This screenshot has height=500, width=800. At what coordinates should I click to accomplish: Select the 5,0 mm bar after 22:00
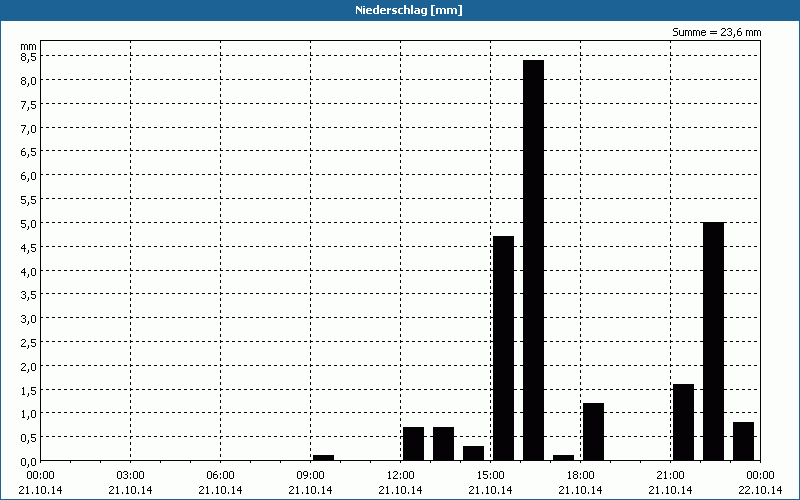[x=713, y=341]
